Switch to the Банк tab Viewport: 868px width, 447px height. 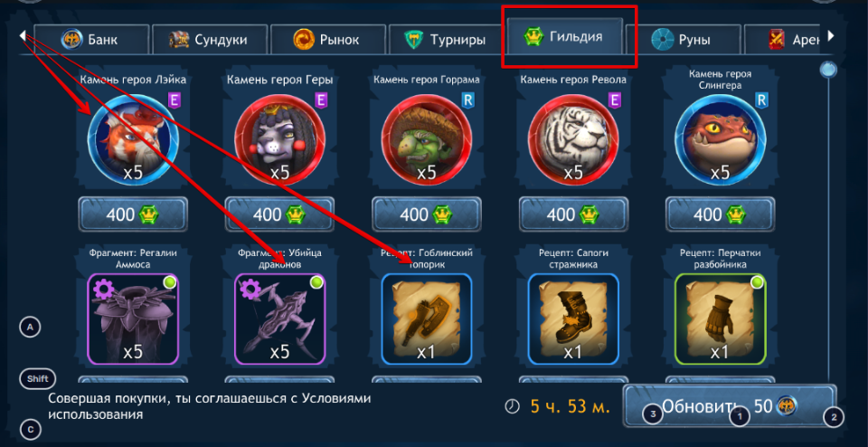pos(91,39)
